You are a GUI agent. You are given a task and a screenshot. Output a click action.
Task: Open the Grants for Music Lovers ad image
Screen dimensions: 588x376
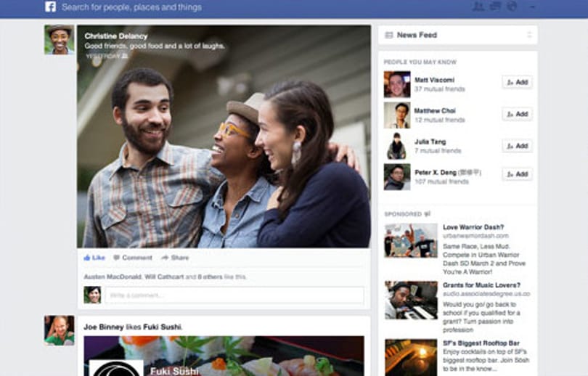pyautogui.click(x=411, y=301)
